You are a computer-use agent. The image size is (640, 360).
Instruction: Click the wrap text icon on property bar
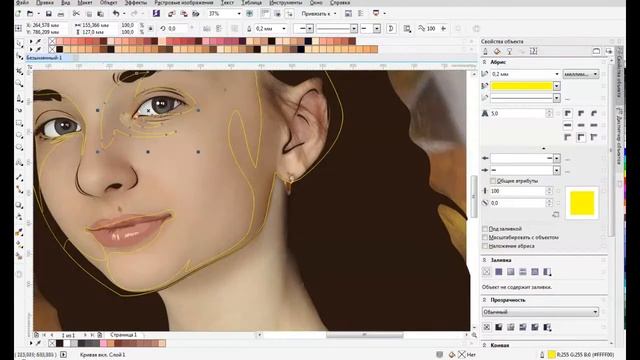pyautogui.click(x=407, y=29)
